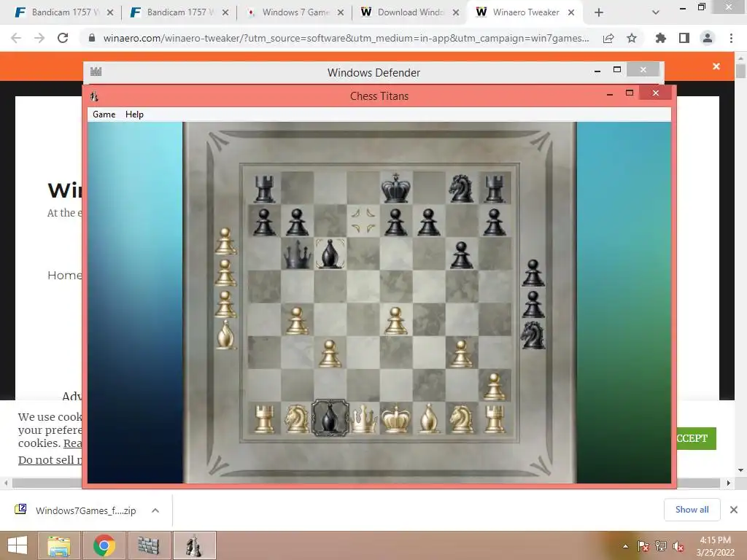747x560 pixels.
Task: Click the white bishop on f1
Action: [x=429, y=419]
